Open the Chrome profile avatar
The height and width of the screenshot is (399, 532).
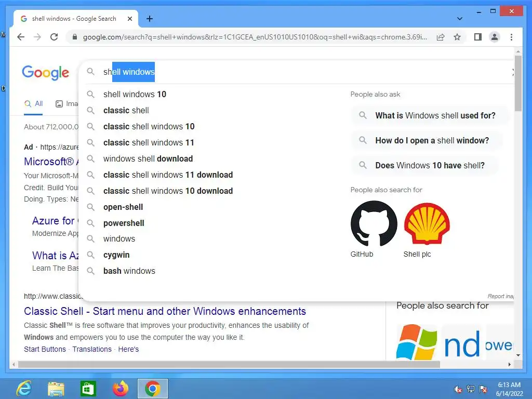tap(495, 37)
